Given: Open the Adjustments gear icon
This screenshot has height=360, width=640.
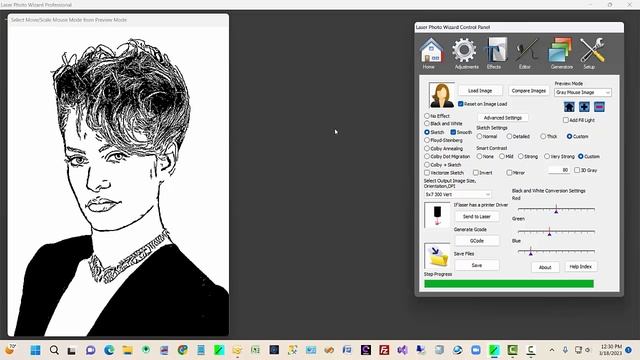Looking at the screenshot, I should [464, 53].
